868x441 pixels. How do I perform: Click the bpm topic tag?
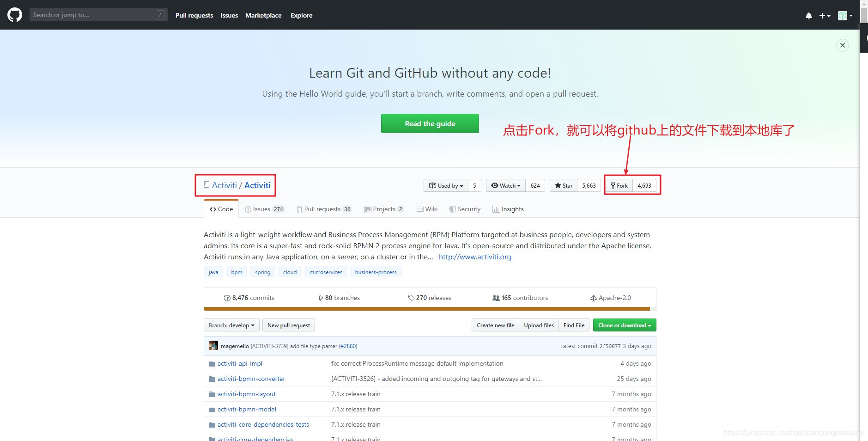tap(237, 272)
